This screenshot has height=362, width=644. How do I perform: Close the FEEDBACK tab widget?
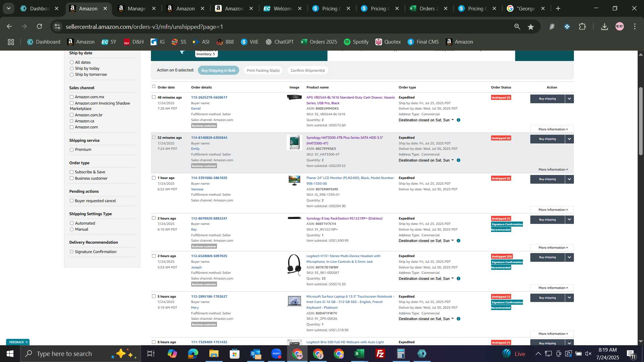pyautogui.click(x=26, y=342)
